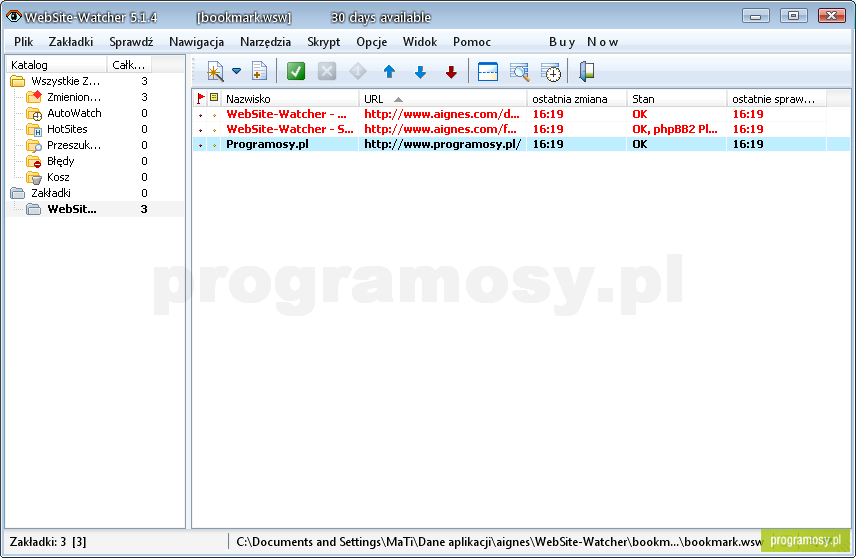Open the Narzędzia menu
Screen dimensions: 856x558
click(x=265, y=42)
